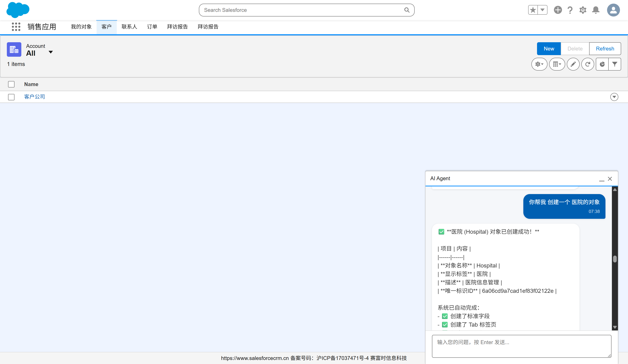Open the display-as table dropdown
Viewport: 628px width, 364px height.
[x=557, y=64]
